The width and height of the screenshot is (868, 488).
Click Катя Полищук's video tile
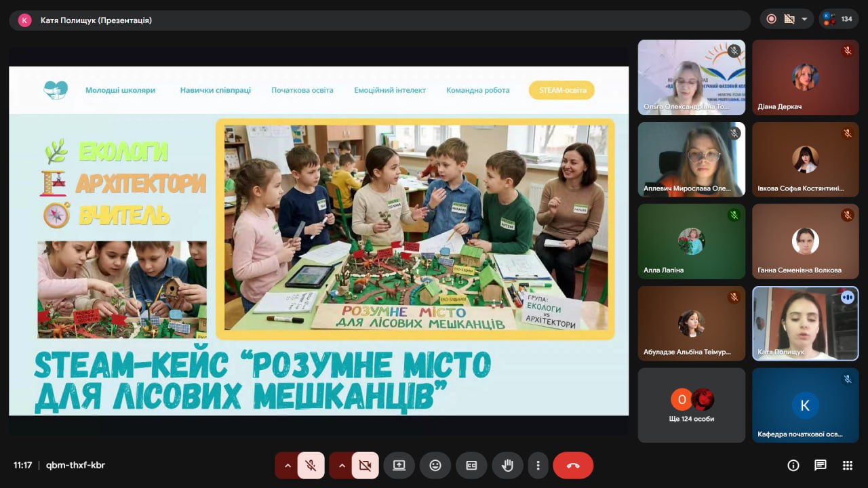click(x=805, y=323)
